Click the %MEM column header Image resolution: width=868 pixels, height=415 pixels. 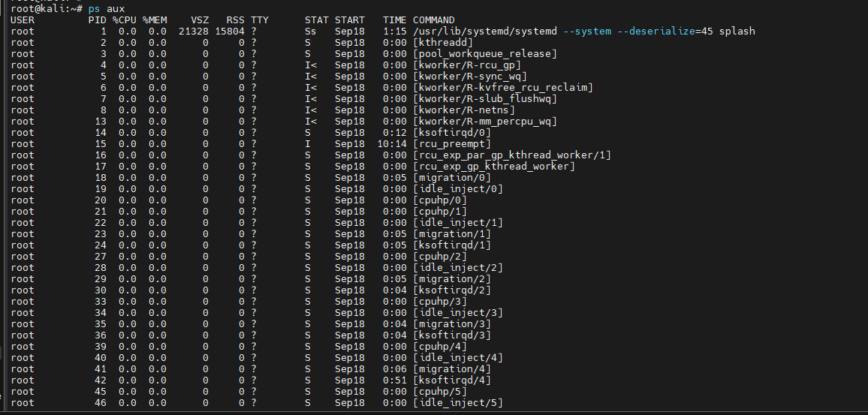[x=155, y=20]
